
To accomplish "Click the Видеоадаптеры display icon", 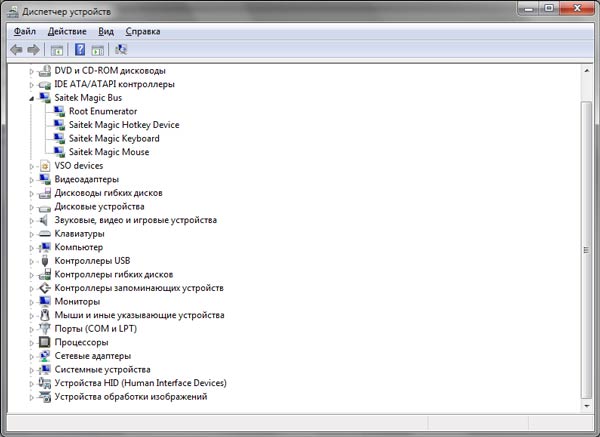I will click(45, 179).
